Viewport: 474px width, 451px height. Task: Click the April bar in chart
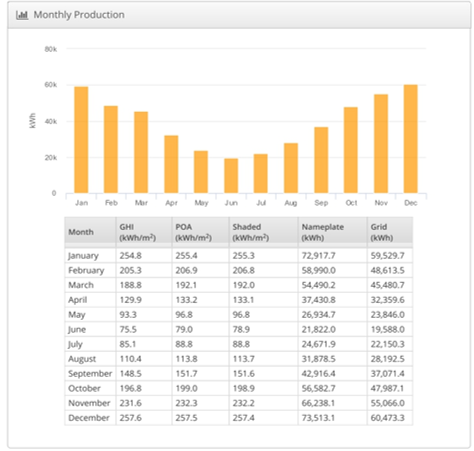pos(171,164)
